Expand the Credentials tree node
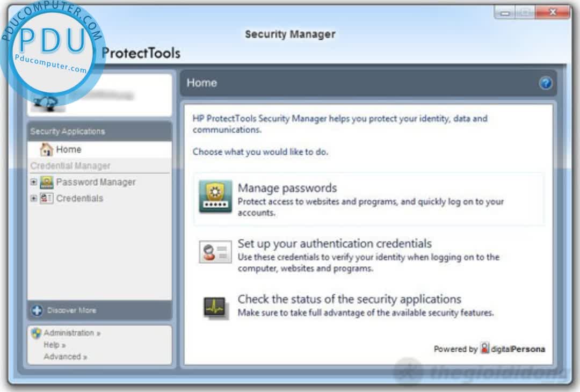 pos(34,198)
